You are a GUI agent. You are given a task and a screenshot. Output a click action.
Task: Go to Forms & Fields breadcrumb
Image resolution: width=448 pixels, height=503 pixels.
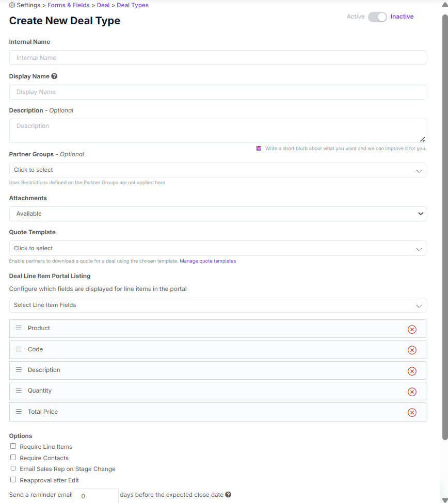click(x=68, y=5)
